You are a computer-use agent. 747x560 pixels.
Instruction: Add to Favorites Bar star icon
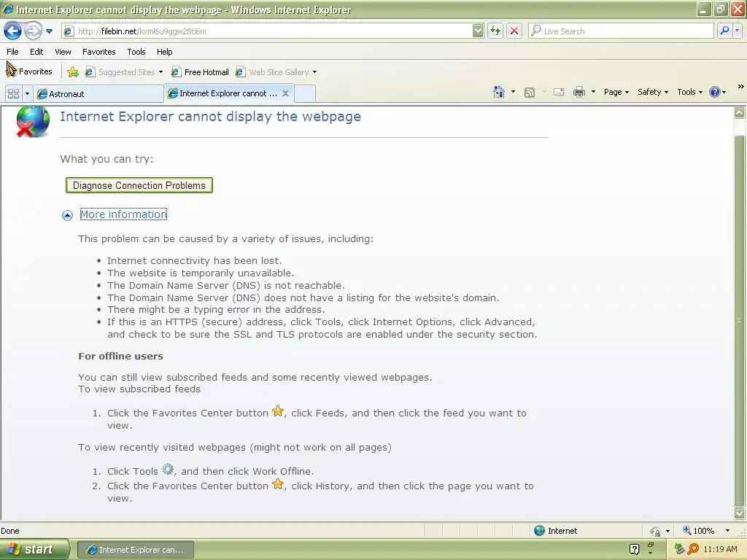[x=73, y=72]
